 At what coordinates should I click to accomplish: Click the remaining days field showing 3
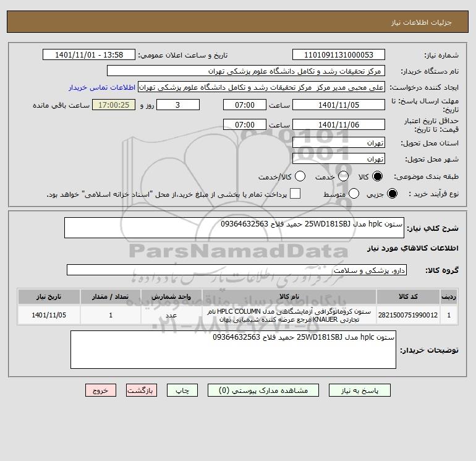178,105
